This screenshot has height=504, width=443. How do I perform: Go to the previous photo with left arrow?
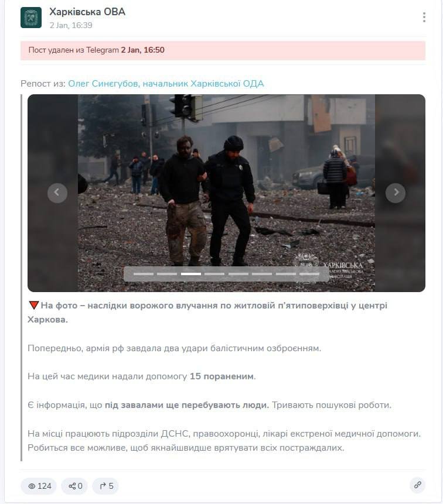(57, 193)
